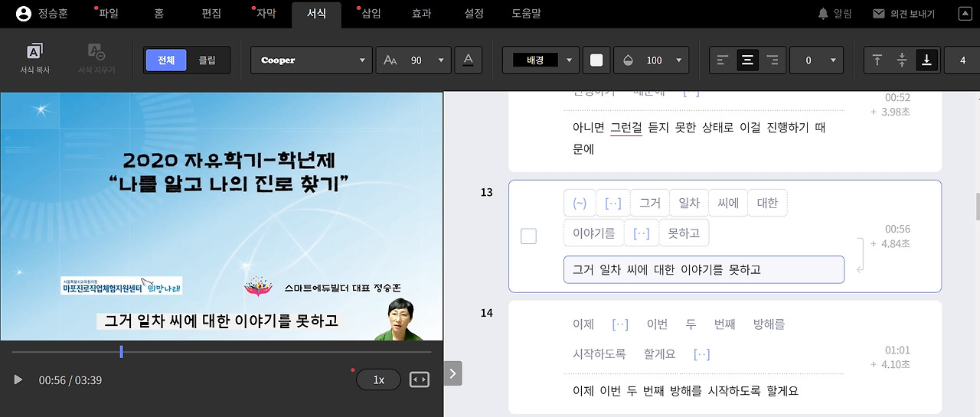The height and width of the screenshot is (417, 980).
Task: Collapse the ribbon with the up arrow
Action: click(x=964, y=13)
